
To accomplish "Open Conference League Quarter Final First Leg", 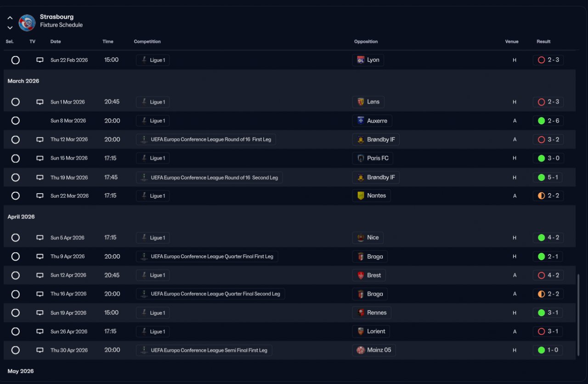I will [x=207, y=256].
